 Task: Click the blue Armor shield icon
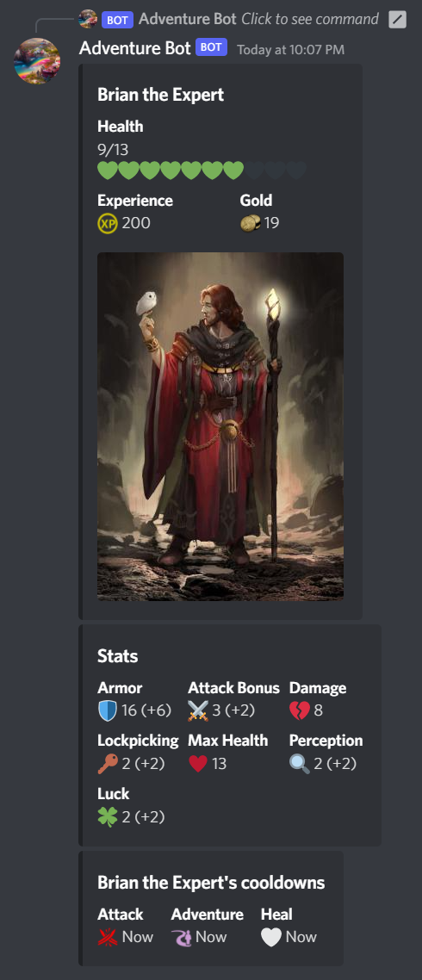tap(108, 711)
